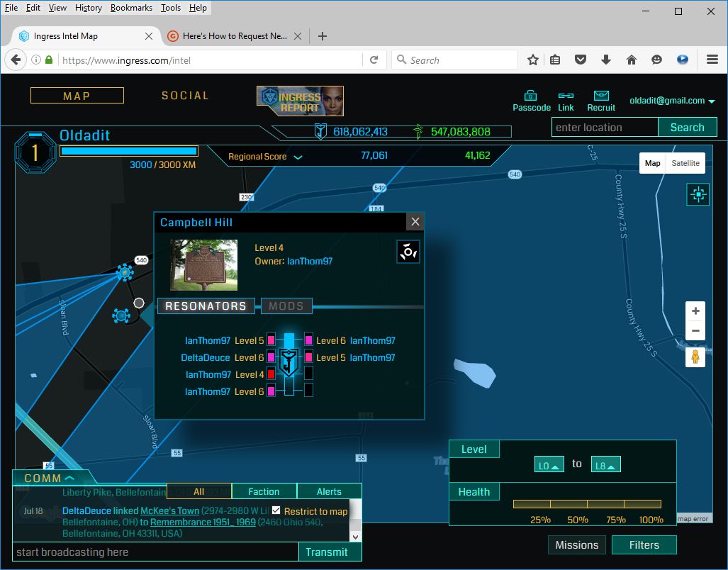Click the Passcode icon

531,96
